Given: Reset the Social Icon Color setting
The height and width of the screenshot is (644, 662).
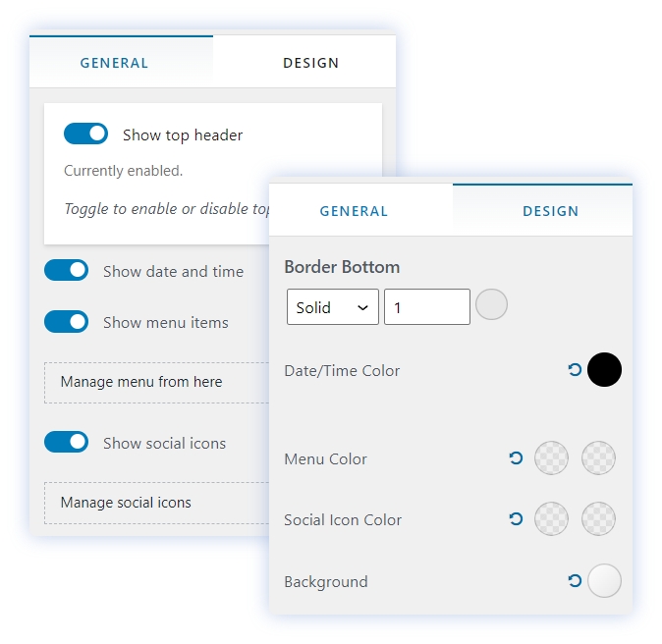Looking at the screenshot, I should click(x=516, y=519).
